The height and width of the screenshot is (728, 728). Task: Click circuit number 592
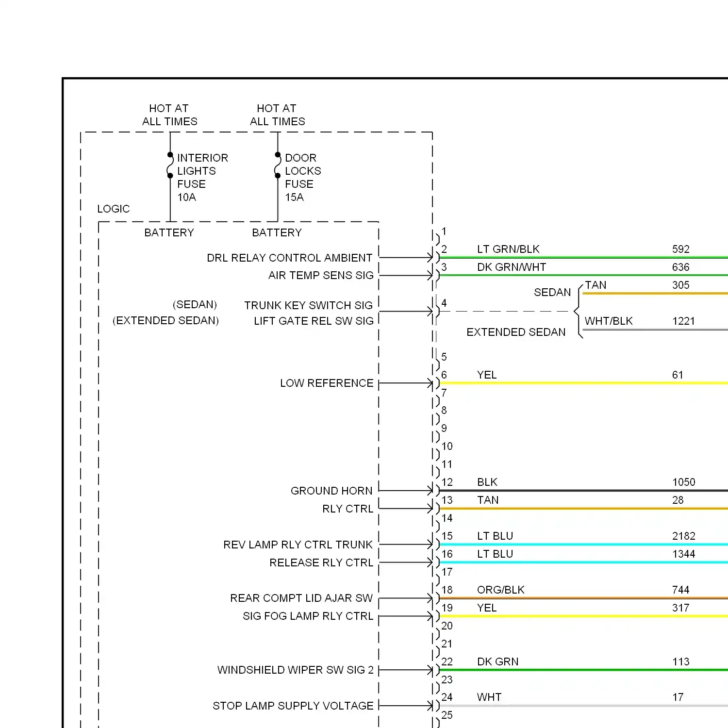click(x=681, y=249)
